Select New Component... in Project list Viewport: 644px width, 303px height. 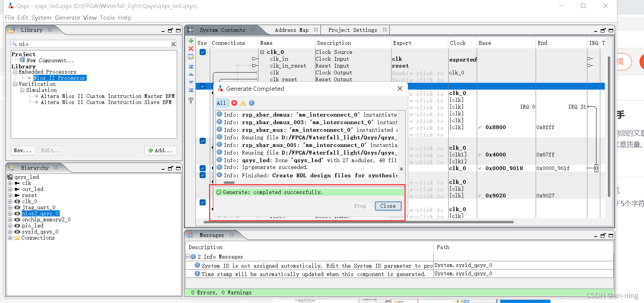[50, 60]
